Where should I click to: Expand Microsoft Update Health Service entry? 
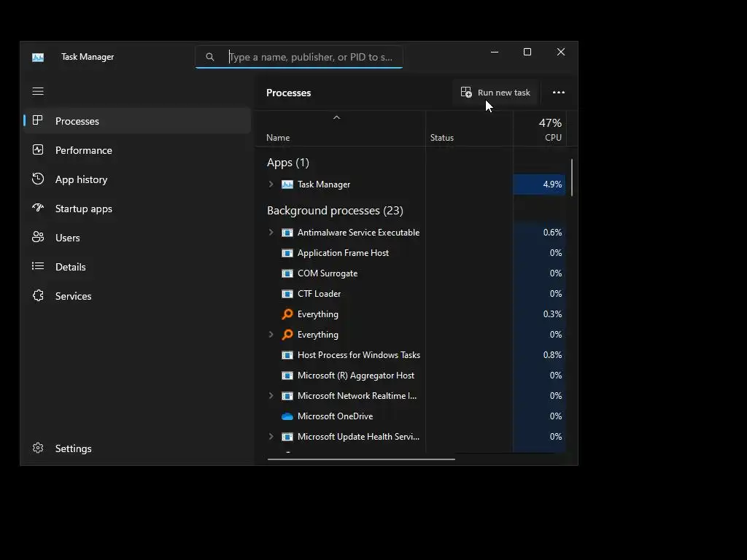pos(271,437)
